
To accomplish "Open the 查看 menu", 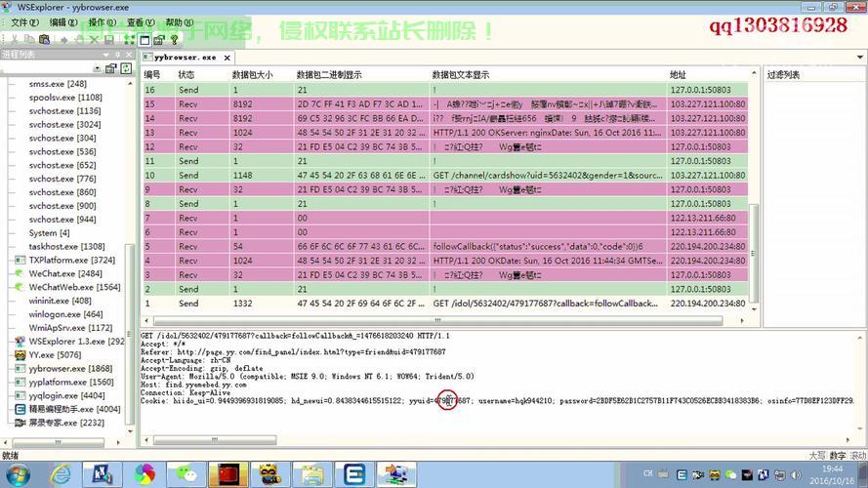I will (140, 22).
